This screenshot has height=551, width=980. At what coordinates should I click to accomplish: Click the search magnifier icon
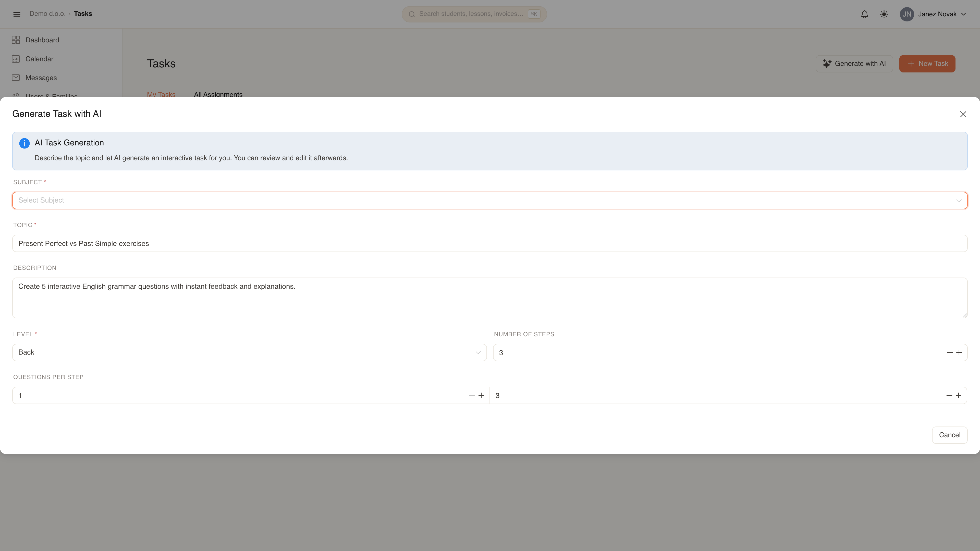tap(412, 15)
